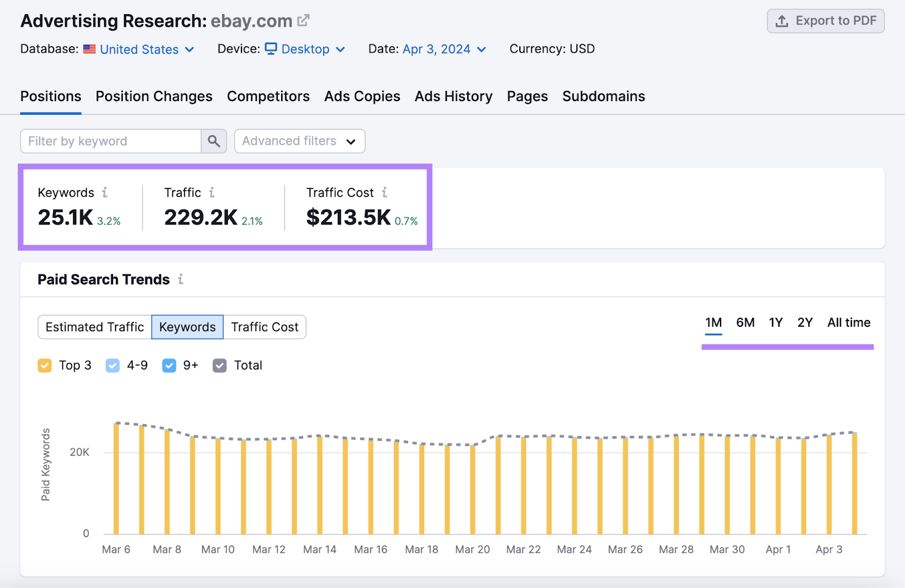Click inside the Filter by keyword field
Screen dimensions: 905x588
(110, 141)
